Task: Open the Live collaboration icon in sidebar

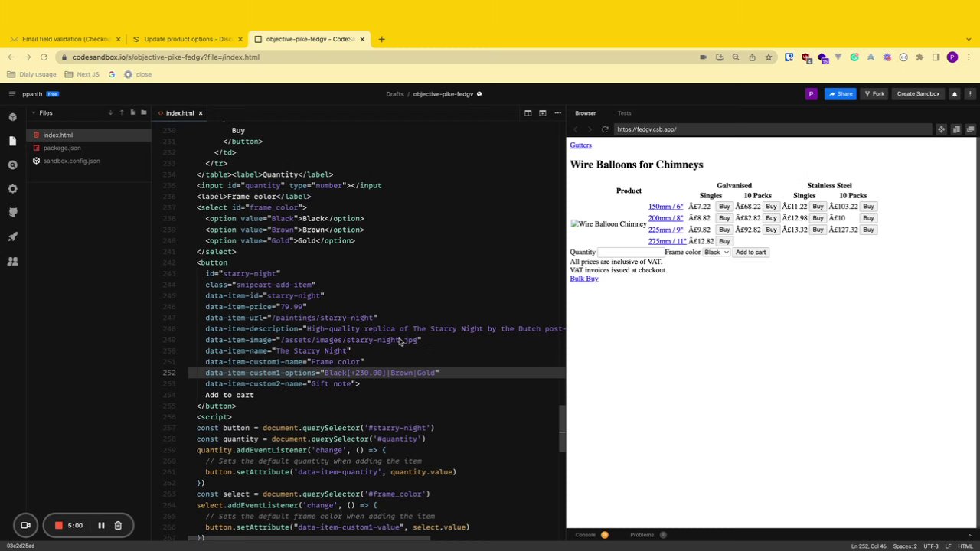Action: 12,261
